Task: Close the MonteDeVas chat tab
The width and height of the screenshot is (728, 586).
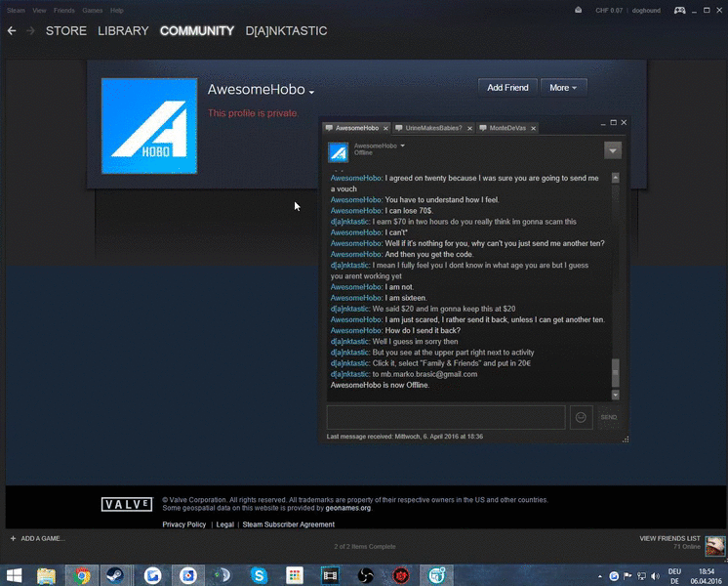Action: point(533,129)
